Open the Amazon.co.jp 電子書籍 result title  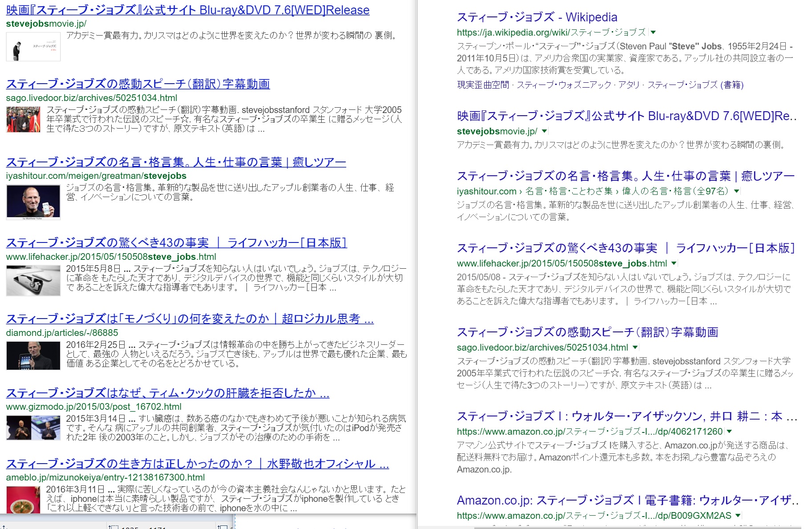(627, 501)
